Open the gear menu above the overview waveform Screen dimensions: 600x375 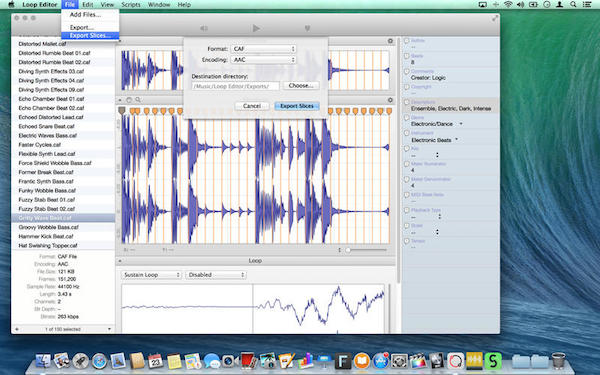click(390, 41)
